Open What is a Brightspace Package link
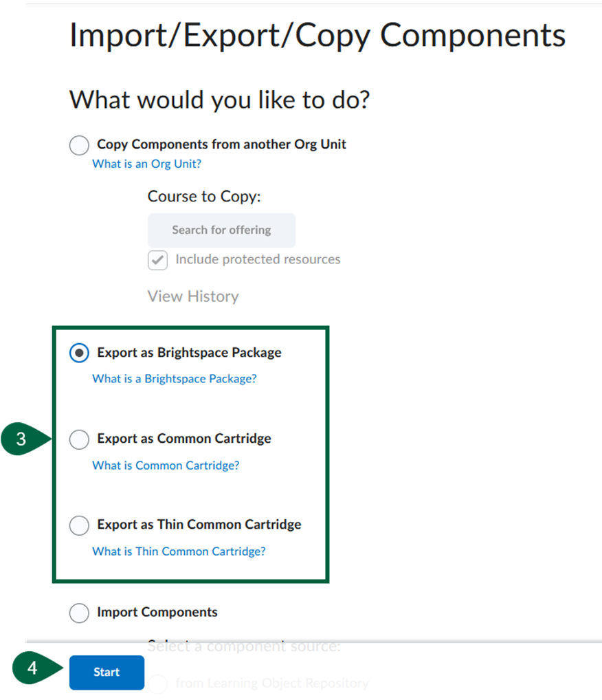The width and height of the screenshot is (602, 700). tap(175, 378)
